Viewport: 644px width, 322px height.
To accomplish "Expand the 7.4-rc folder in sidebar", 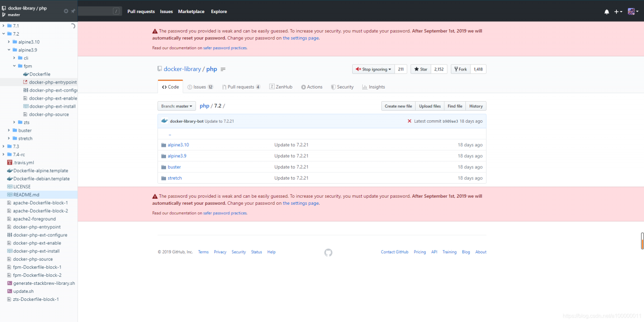I will pos(4,154).
